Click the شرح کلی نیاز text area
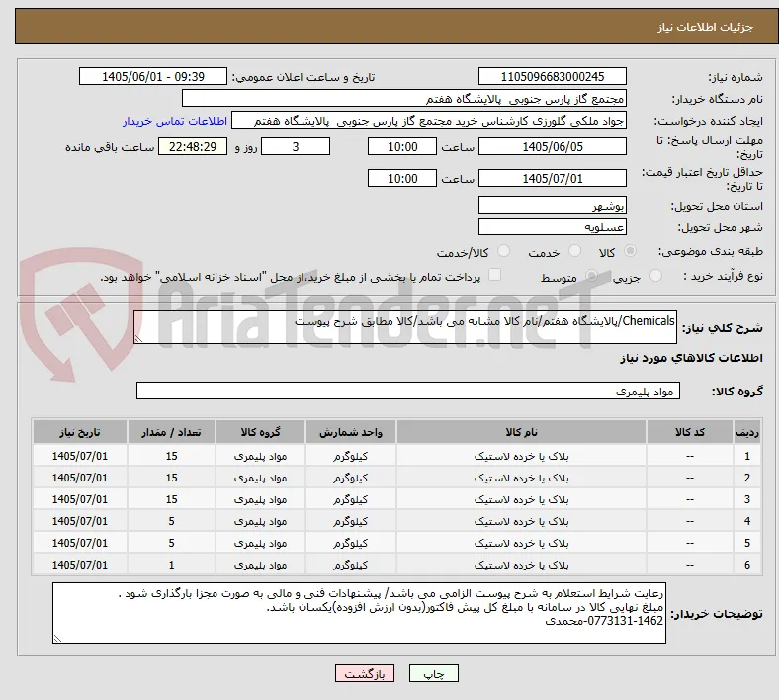The image size is (779, 700). tap(405, 327)
